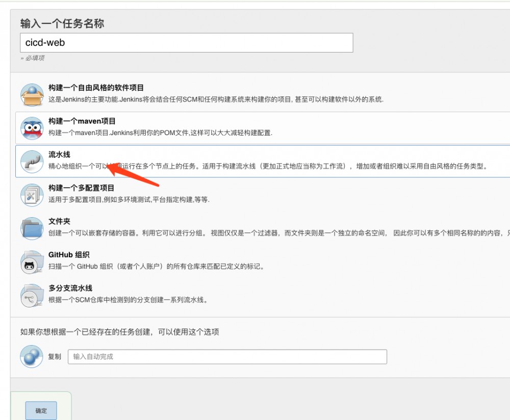
Task: Click the GitHub organization octocat icon
Action: click(x=32, y=262)
